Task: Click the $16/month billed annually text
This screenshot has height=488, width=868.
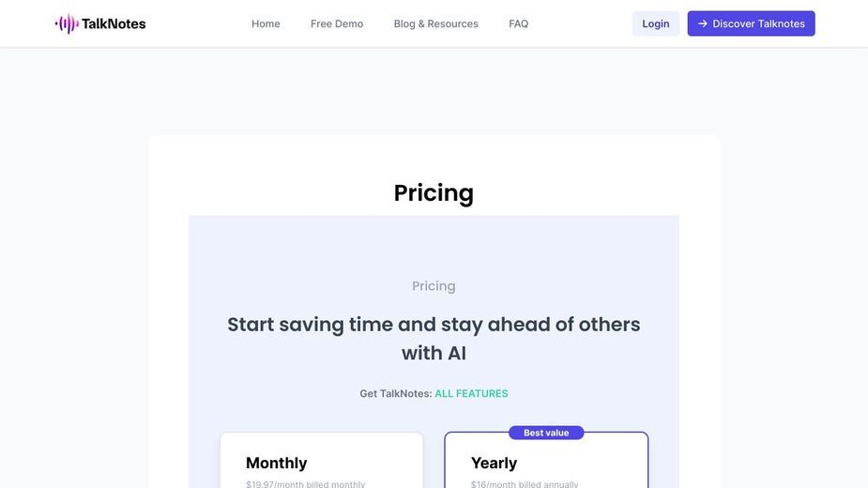Action: click(525, 484)
